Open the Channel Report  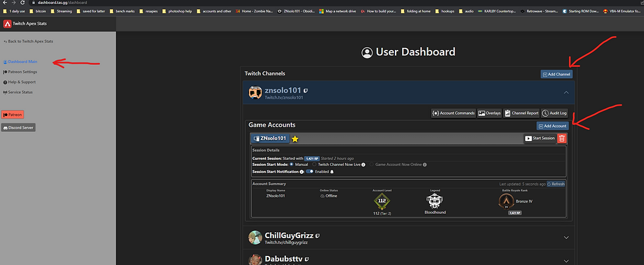pos(521,113)
